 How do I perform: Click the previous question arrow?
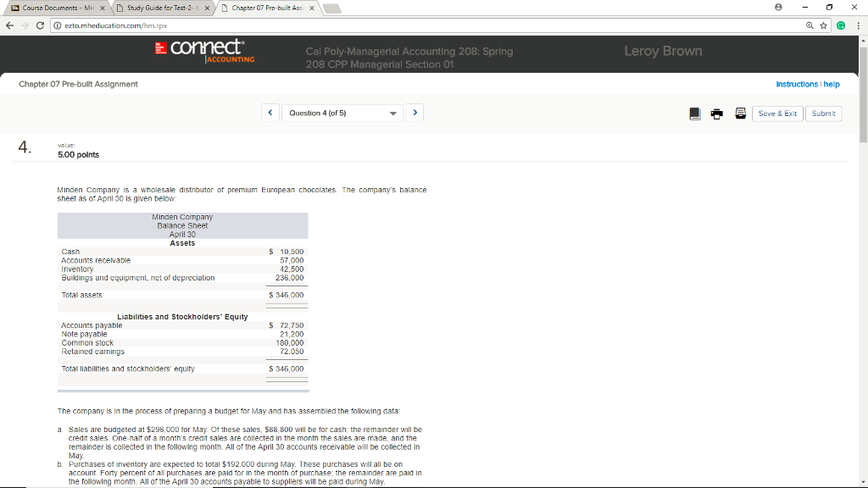click(270, 112)
